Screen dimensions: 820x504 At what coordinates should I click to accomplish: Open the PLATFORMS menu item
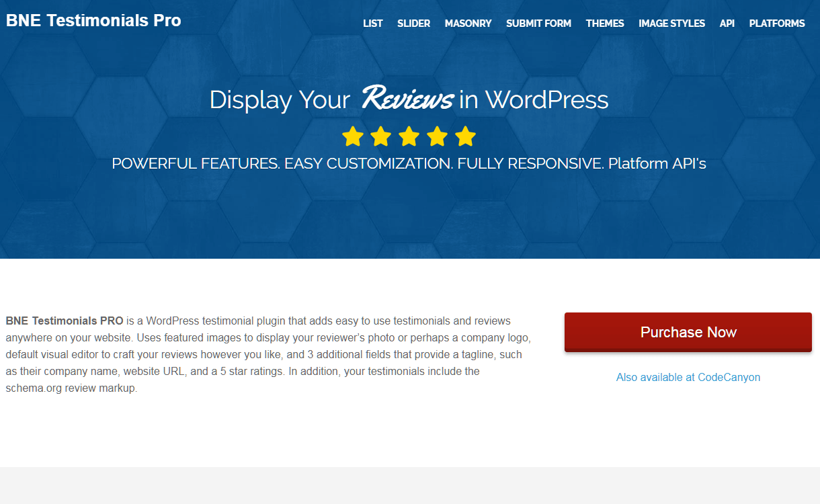(x=777, y=23)
